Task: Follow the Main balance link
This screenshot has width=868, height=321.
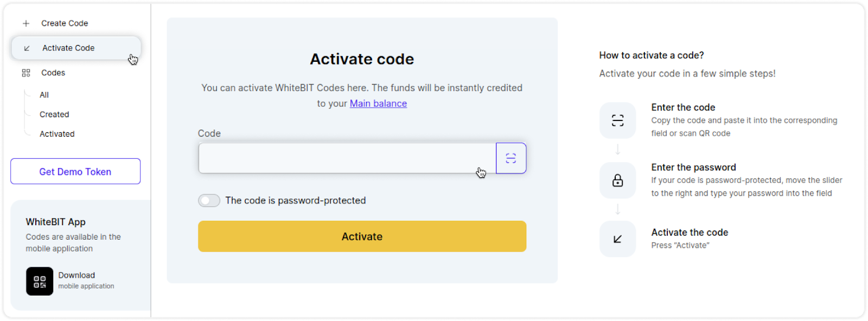Action: [x=378, y=104]
